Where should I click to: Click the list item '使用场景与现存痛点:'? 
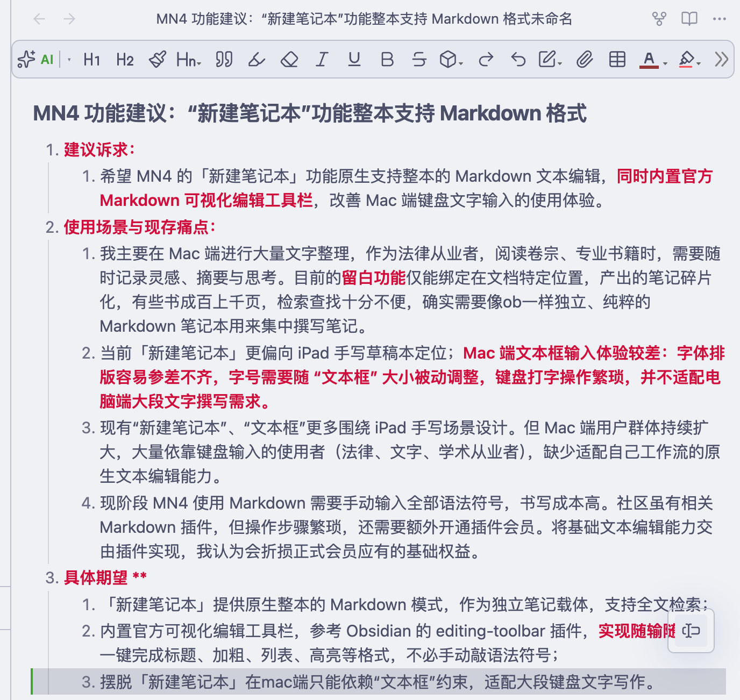[x=139, y=227]
